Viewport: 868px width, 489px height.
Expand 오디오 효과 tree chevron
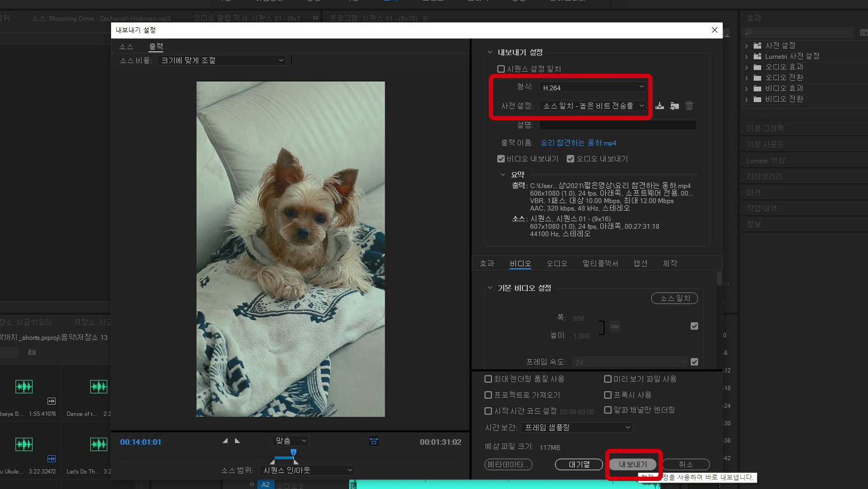(746, 67)
